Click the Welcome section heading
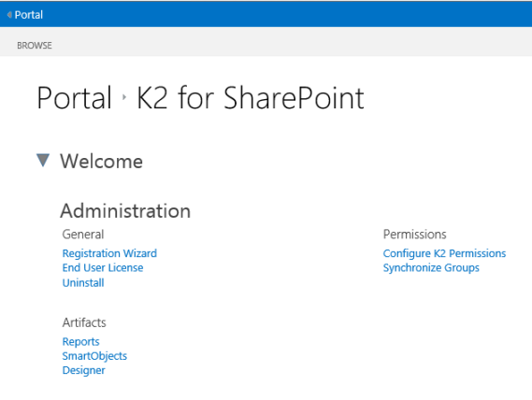The image size is (532, 400). coord(102,161)
